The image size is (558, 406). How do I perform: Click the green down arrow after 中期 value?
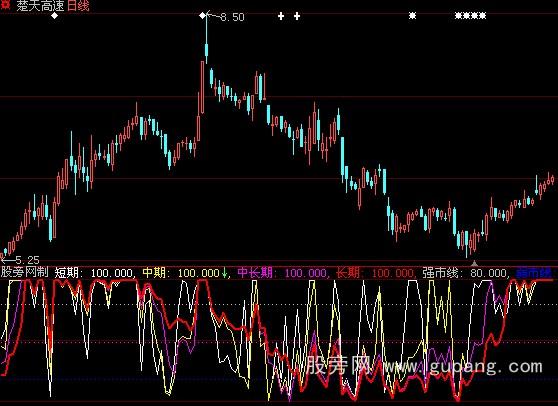225,273
